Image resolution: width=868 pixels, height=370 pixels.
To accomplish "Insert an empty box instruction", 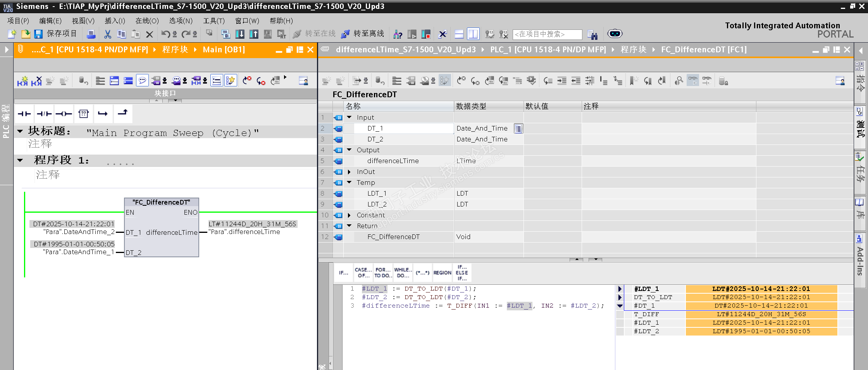I will pos(83,114).
